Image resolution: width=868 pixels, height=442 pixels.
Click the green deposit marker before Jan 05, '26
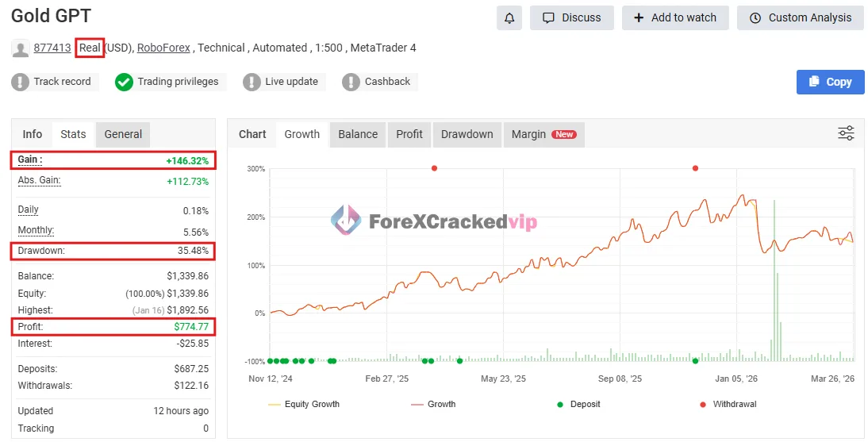tap(695, 361)
